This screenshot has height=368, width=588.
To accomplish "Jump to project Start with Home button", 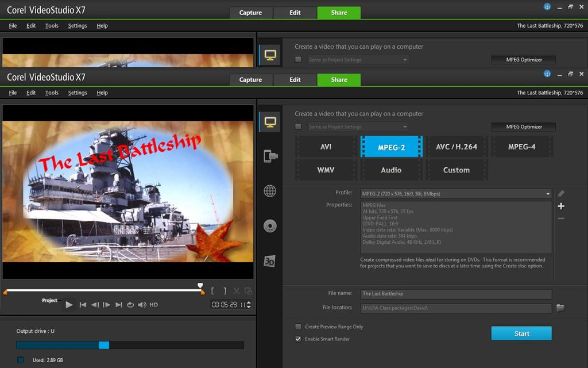I will [x=83, y=305].
